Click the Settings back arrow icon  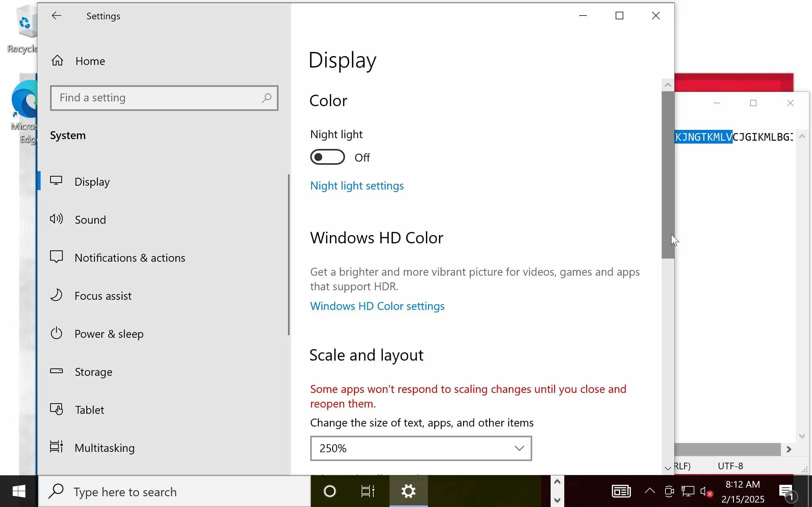coord(56,16)
